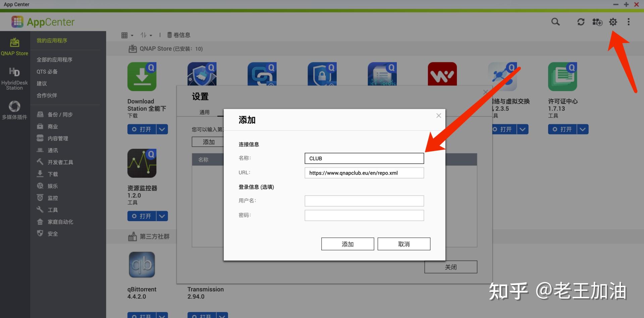Click the Download Station app icon
Viewport: 644px width, 318px height.
point(142,76)
